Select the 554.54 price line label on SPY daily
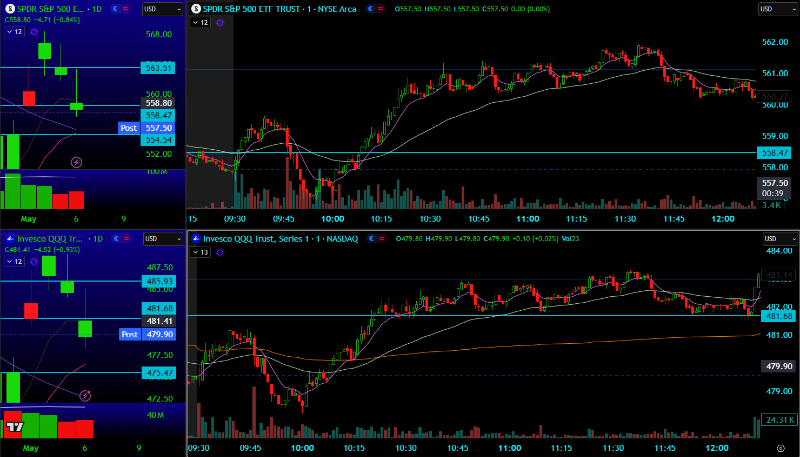Screen dimensions: 800x457 (157, 140)
